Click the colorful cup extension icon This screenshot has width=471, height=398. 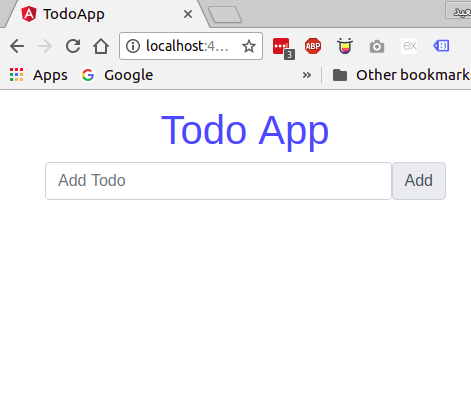coord(345,46)
